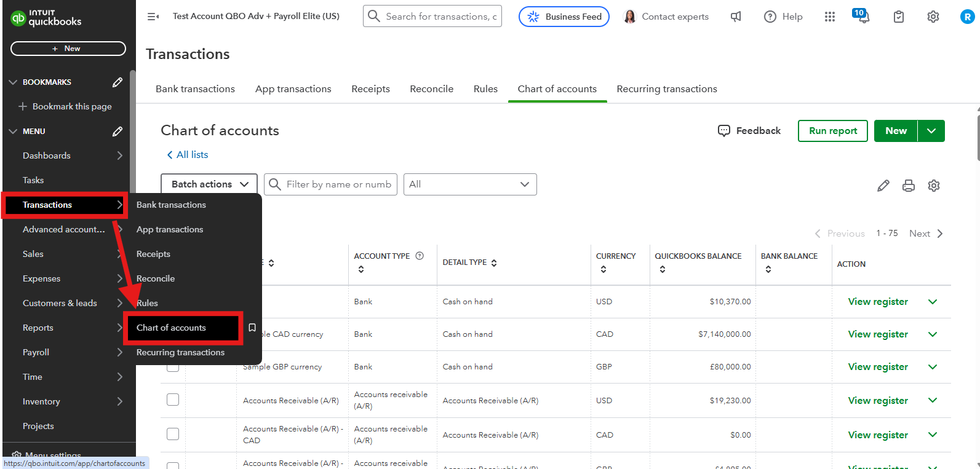The height and width of the screenshot is (469, 980).
Task: Collapse the MENU section
Action: pyautogui.click(x=13, y=132)
